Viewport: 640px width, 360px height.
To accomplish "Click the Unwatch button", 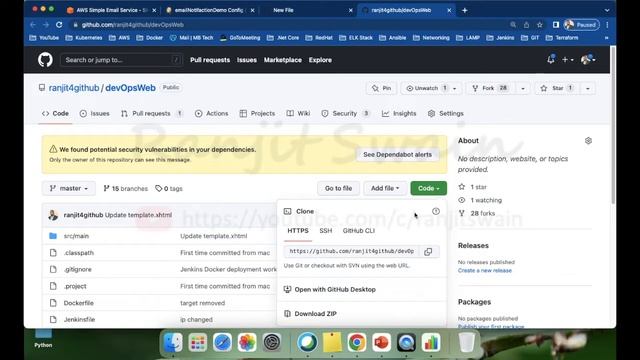I will (426, 88).
